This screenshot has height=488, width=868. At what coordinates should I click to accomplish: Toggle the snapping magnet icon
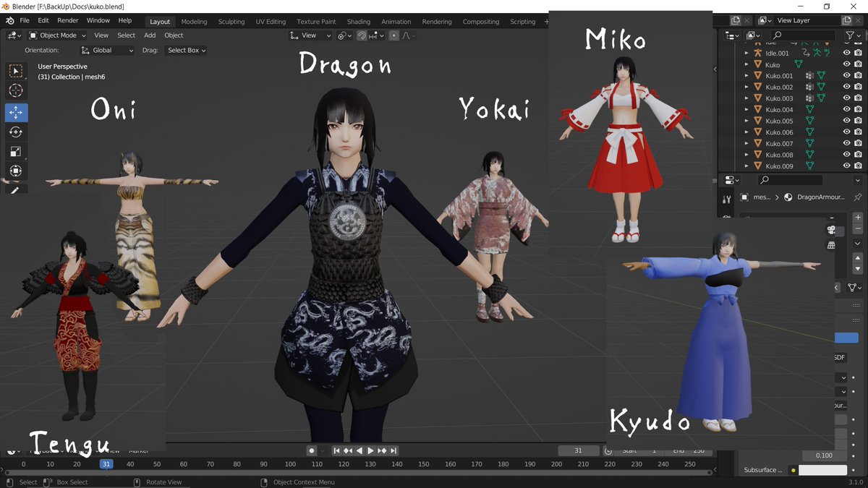(x=362, y=35)
